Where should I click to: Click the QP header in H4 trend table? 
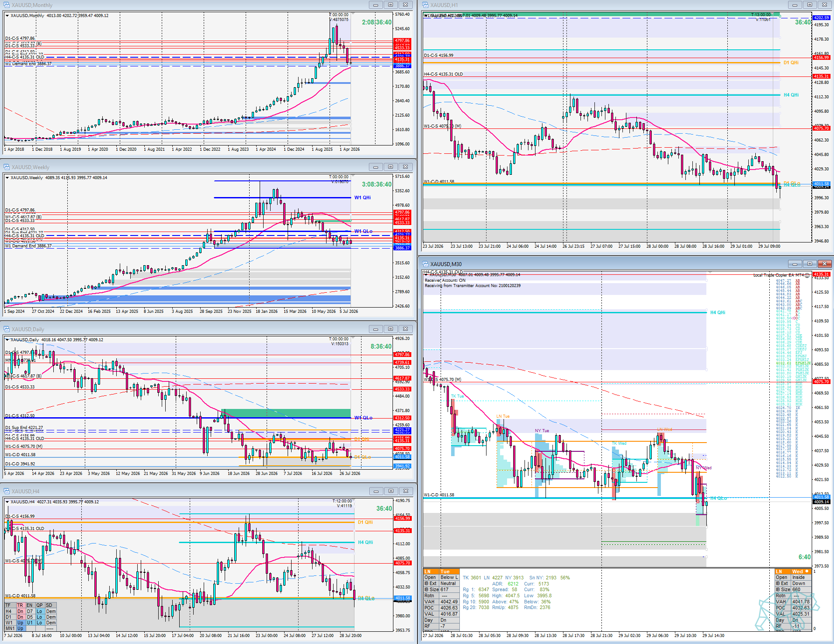40,606
